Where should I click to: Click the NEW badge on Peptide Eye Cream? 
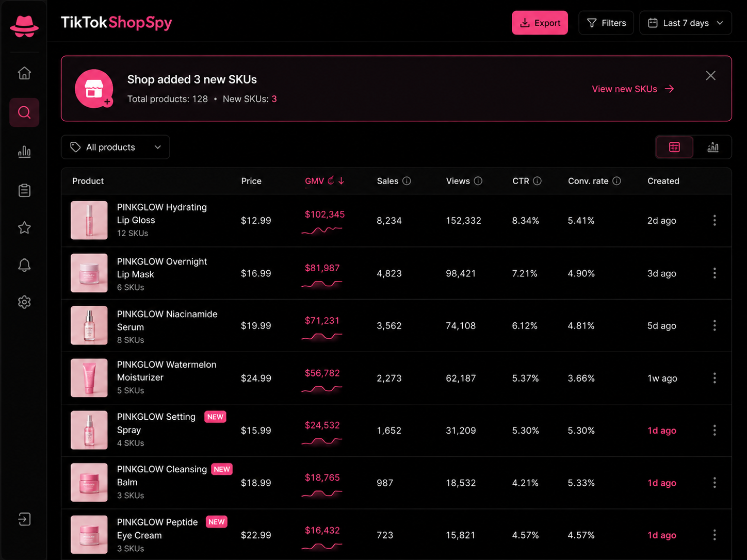217,522
